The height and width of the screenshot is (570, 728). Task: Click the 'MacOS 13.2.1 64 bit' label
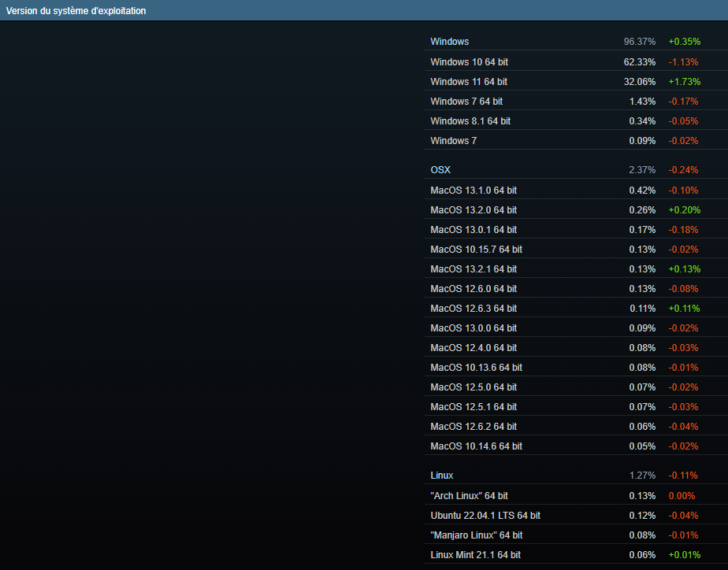coord(473,269)
